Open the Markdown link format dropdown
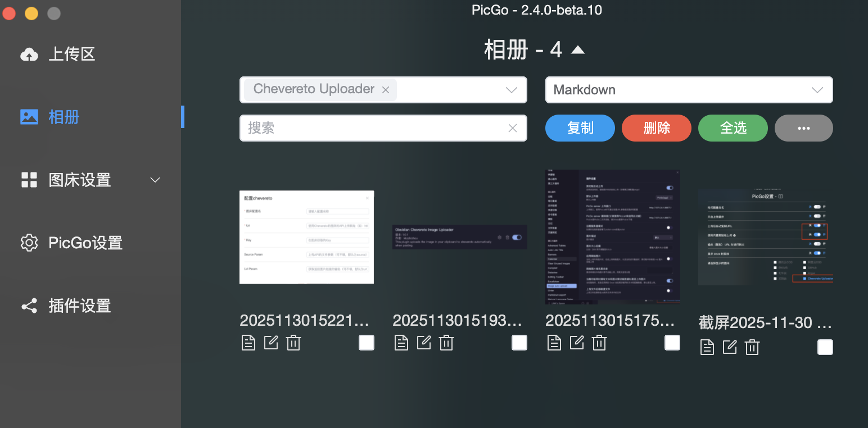868x428 pixels. 689,90
